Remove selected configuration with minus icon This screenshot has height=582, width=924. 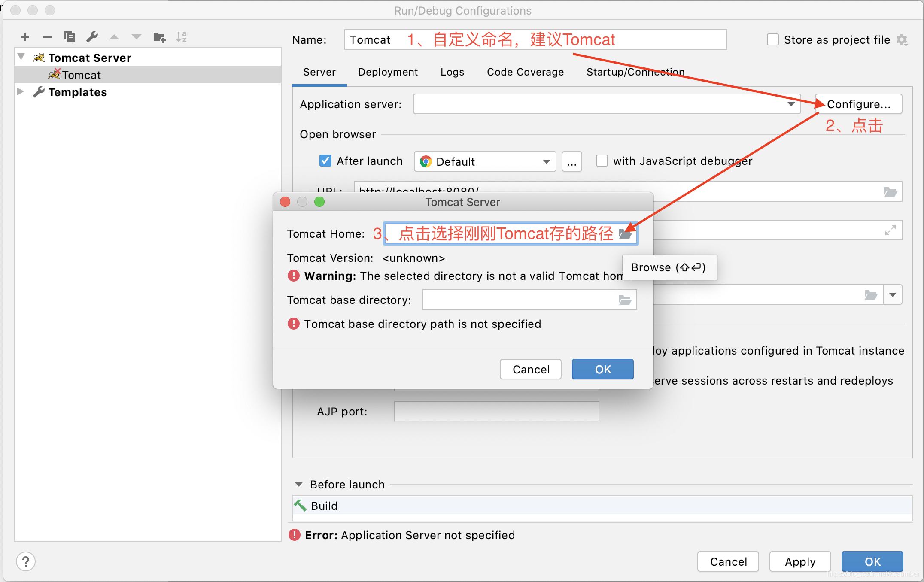click(47, 37)
